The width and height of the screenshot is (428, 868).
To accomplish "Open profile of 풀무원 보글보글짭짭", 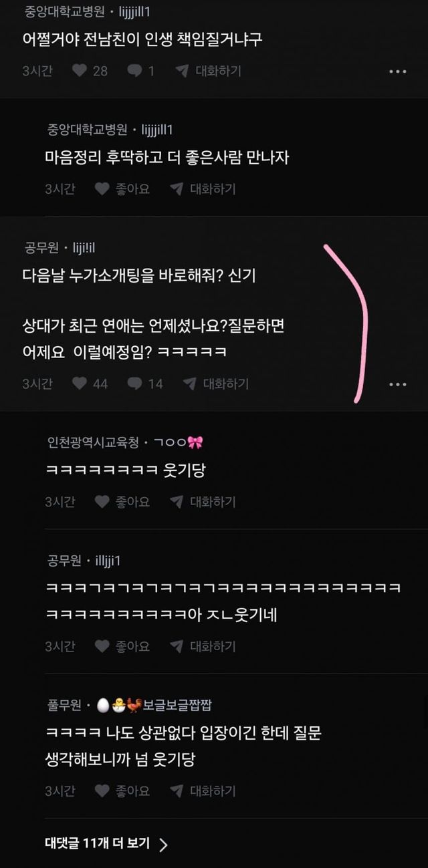I will coord(129,705).
